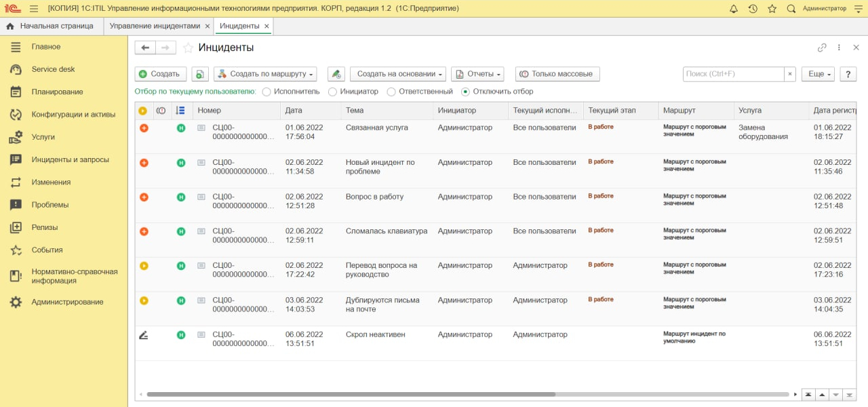Click pencil draft icon of Скрол неактивен row
Viewport: 868px width, 407px height.
[x=143, y=334]
